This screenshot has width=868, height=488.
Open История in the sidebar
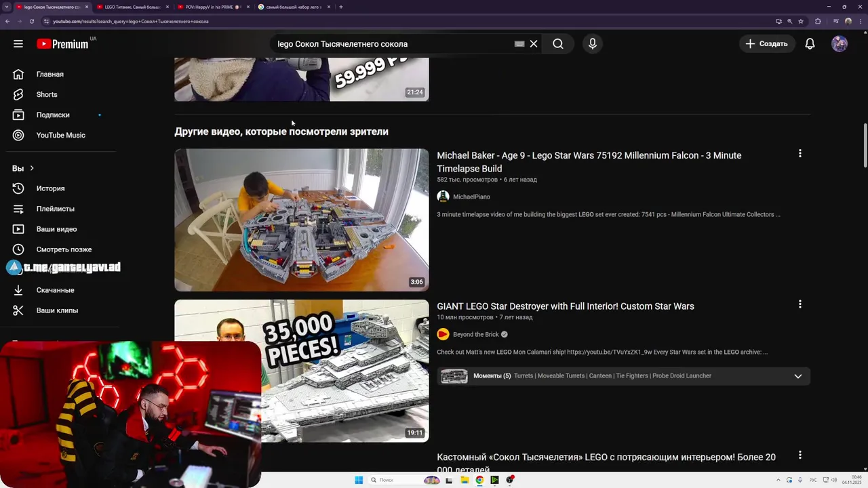coord(50,188)
